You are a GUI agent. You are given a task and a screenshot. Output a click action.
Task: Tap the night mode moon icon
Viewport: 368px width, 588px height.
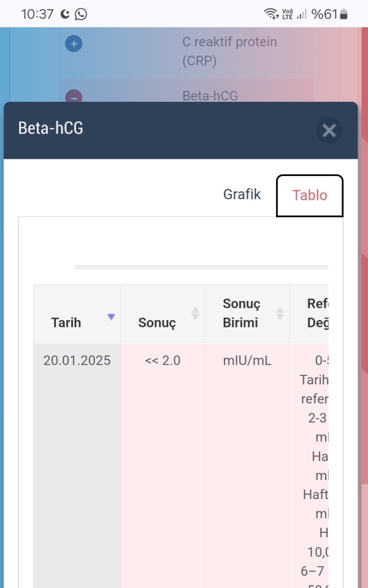point(65,14)
